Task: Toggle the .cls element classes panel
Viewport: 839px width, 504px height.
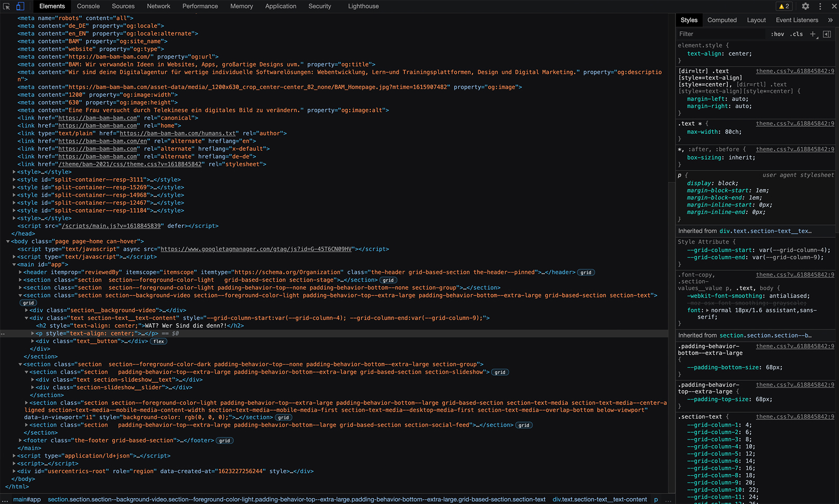Action: [797, 34]
